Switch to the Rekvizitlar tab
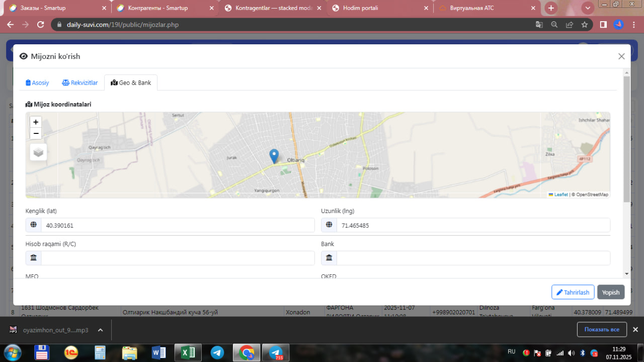Image resolution: width=644 pixels, height=362 pixels. click(x=80, y=83)
